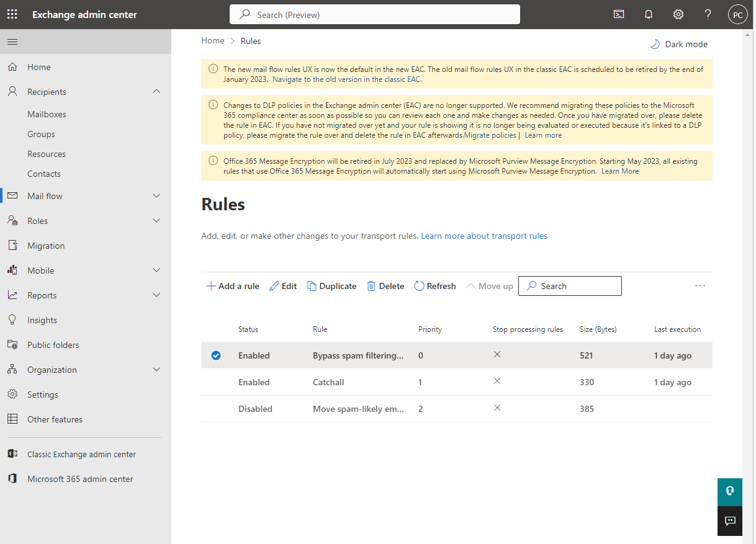Click the Other features grid icon
Screen dimensions: 756x544
(x=12, y=419)
